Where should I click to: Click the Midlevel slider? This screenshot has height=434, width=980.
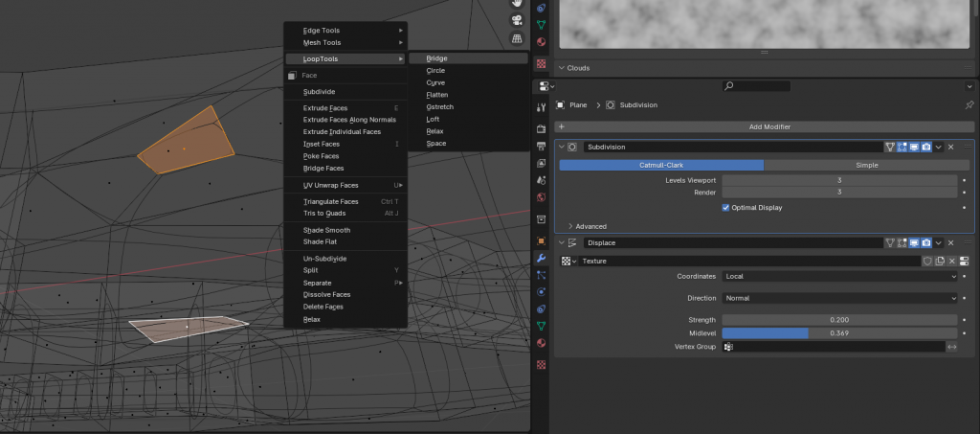point(839,332)
